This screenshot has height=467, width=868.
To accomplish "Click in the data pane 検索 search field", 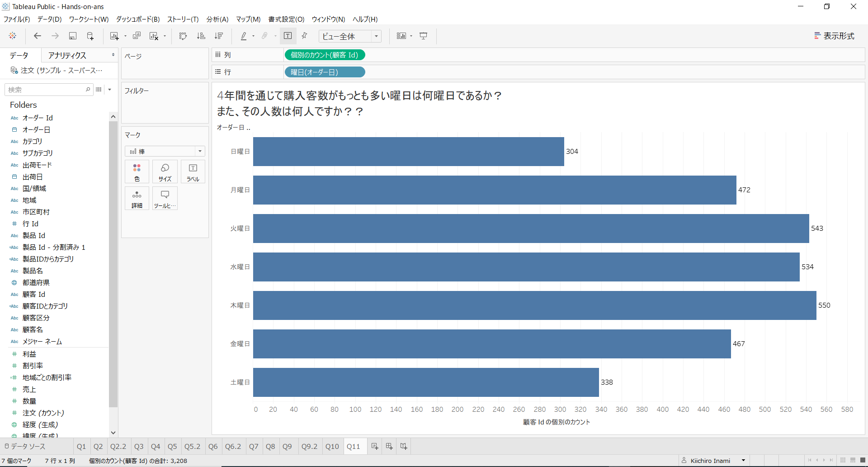I will pos(48,90).
